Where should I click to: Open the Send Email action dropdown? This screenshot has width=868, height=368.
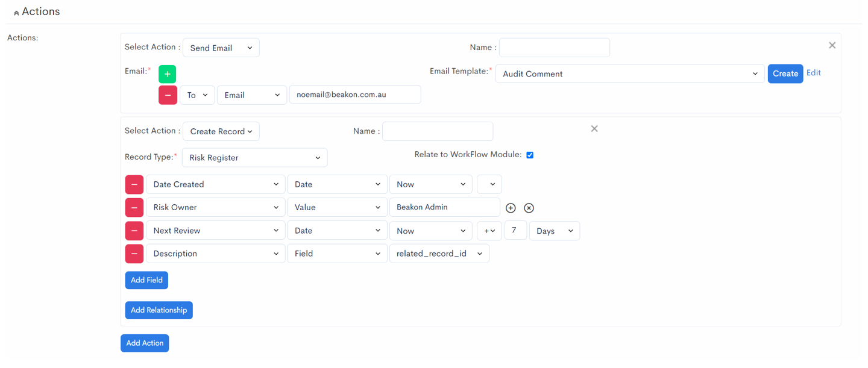click(221, 48)
